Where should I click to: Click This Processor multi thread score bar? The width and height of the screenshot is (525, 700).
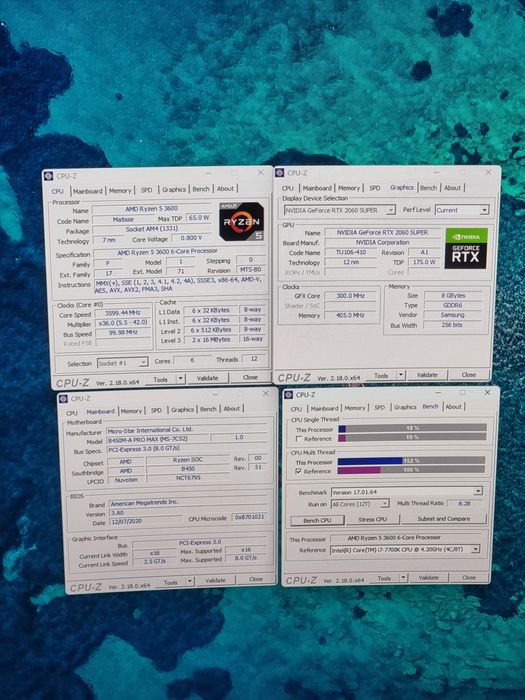[411, 460]
